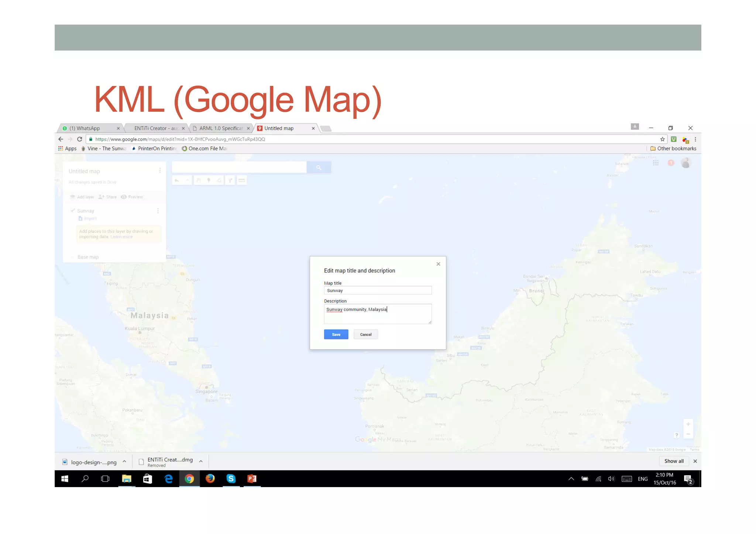The width and height of the screenshot is (756, 534).
Task: Select the hand pan tool
Action: pos(199,180)
